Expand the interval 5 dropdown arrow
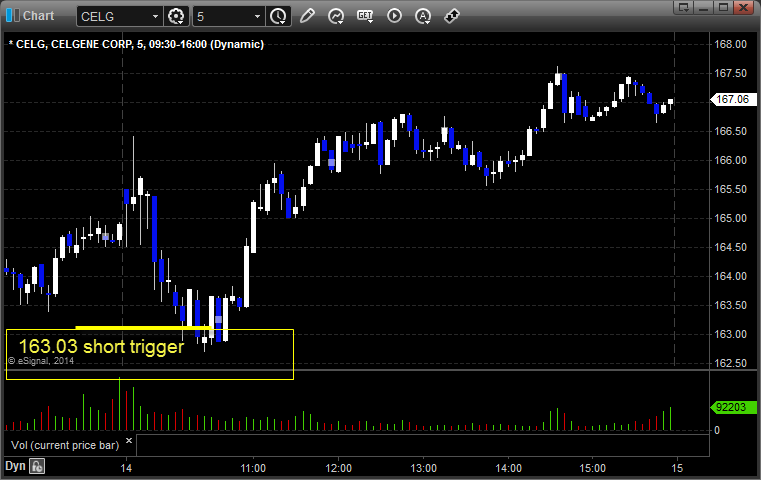Viewport: 761px width, 480px height. (x=258, y=17)
